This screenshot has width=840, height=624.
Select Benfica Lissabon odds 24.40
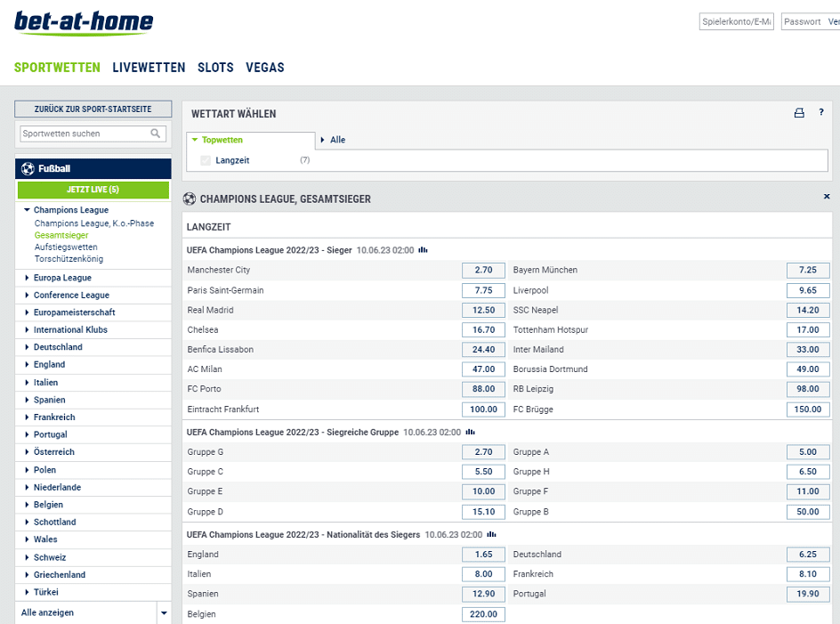483,350
